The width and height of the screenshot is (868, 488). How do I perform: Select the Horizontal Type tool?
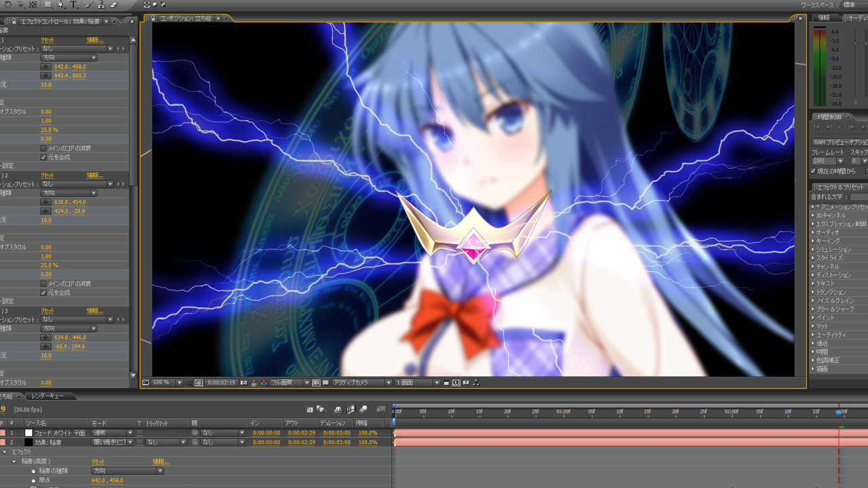pyautogui.click(x=74, y=4)
